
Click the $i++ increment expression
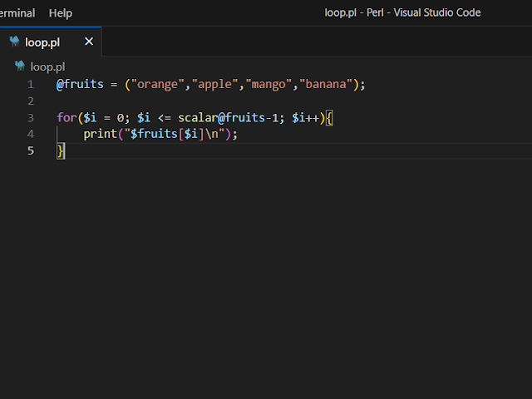pos(305,118)
